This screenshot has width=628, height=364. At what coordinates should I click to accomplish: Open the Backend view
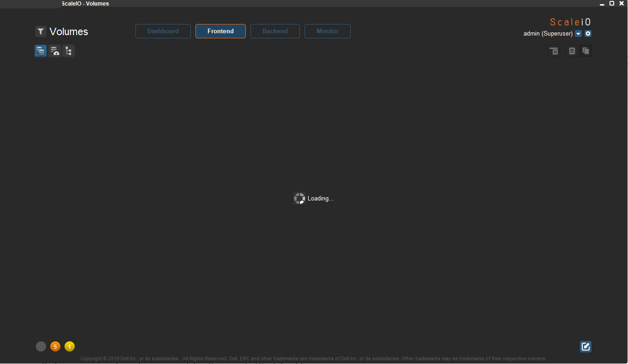[275, 31]
